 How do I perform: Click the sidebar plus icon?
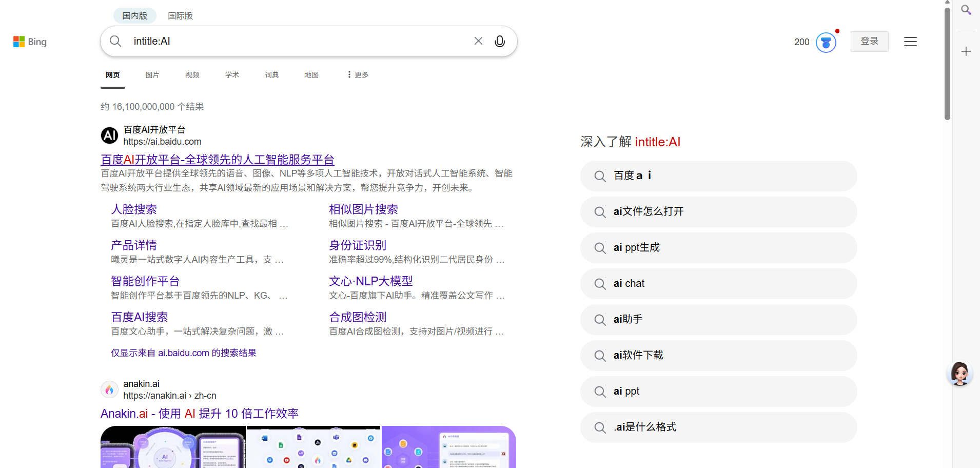pos(966,51)
